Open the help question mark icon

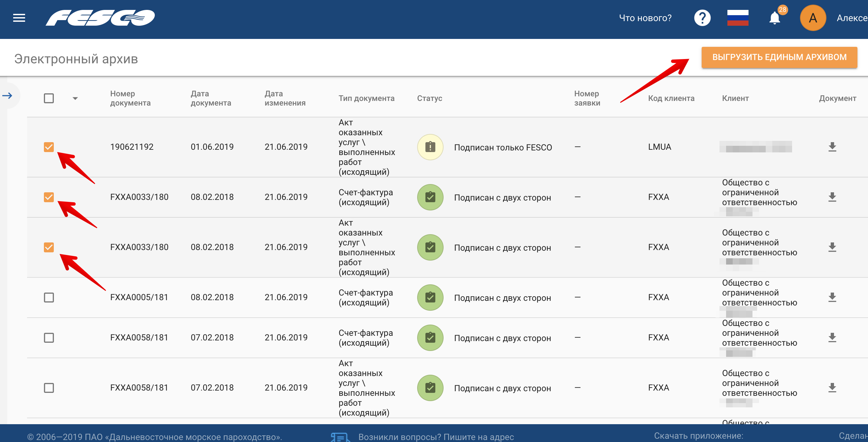coord(702,18)
